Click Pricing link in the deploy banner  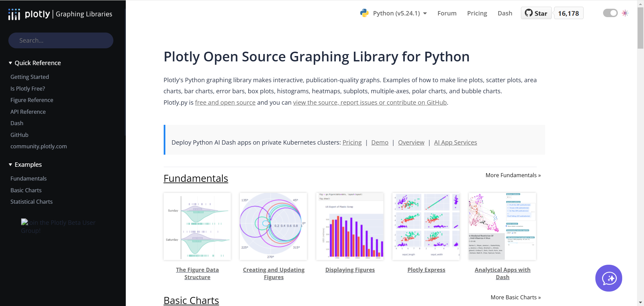point(352,143)
